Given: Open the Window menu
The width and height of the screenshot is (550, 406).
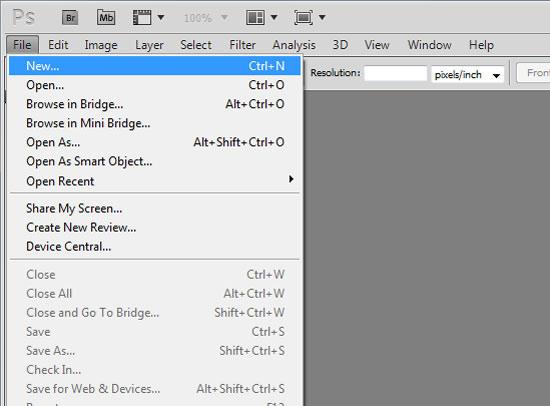Looking at the screenshot, I should pyautogui.click(x=429, y=45).
